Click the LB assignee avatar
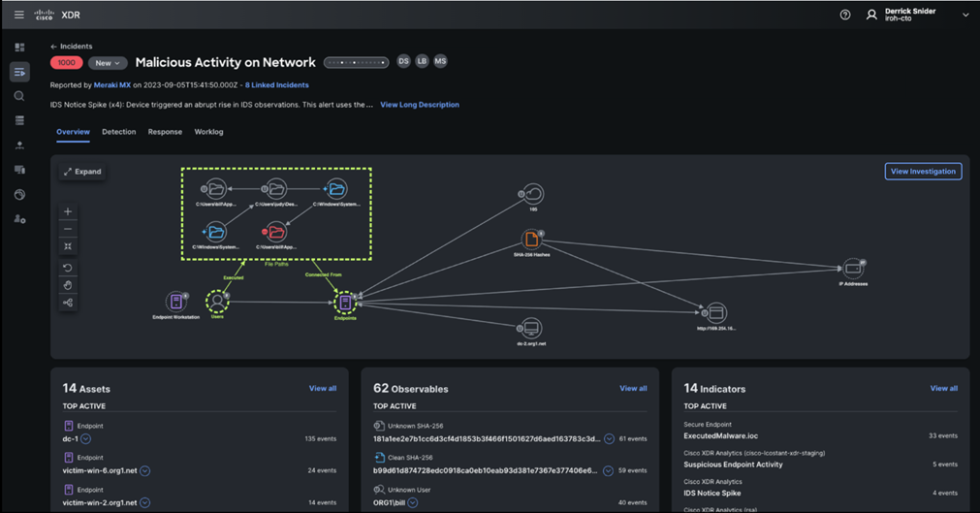Viewport: 980px width, 513px height. pos(423,61)
